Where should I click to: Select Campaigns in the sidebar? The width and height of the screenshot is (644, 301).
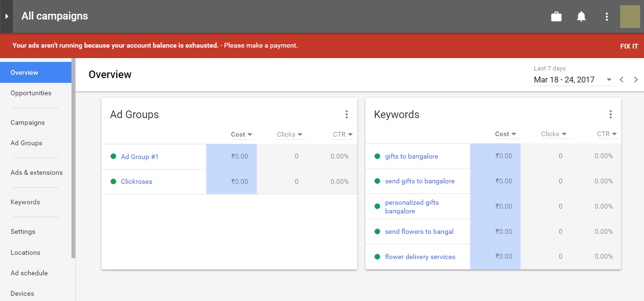coord(27,122)
